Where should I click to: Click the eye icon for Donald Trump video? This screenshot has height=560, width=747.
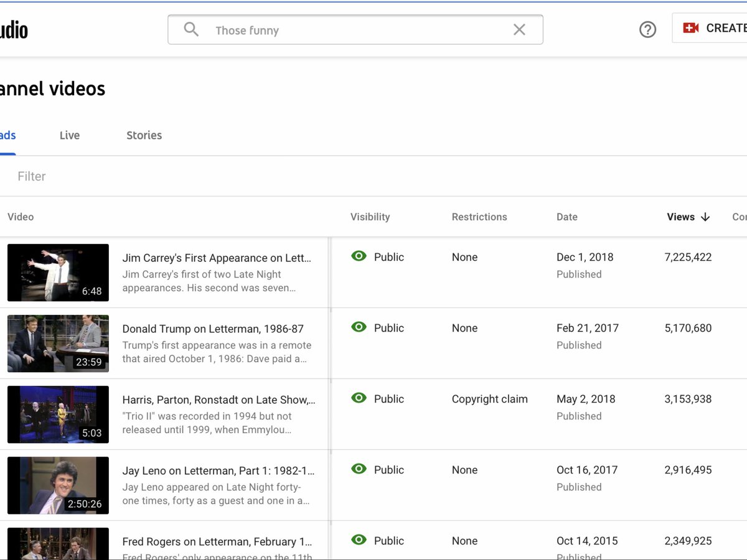[x=359, y=327]
